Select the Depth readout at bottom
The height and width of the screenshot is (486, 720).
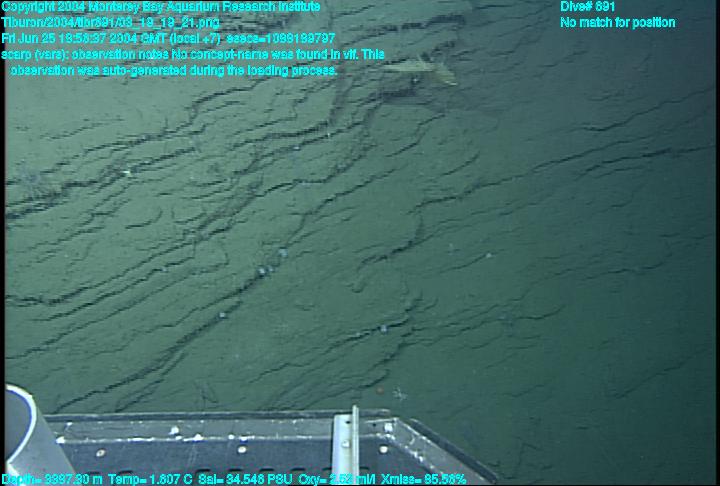pyautogui.click(x=50, y=479)
